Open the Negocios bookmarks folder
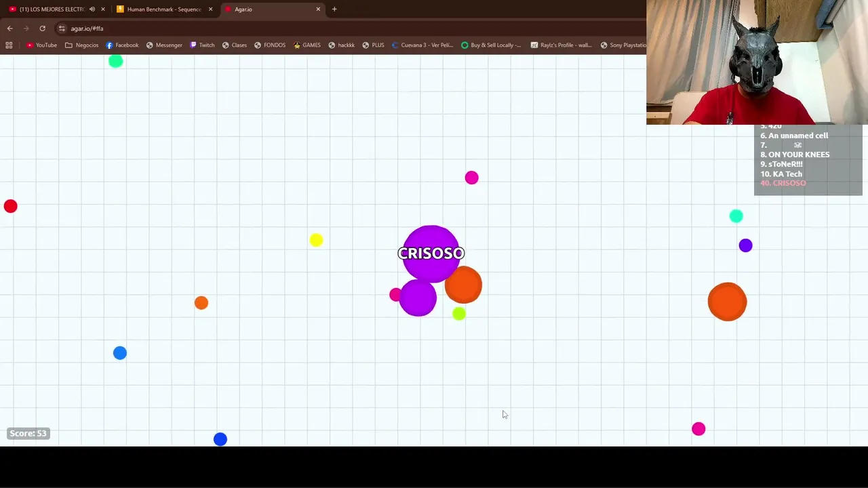Image resolution: width=868 pixels, height=488 pixels. (x=81, y=45)
